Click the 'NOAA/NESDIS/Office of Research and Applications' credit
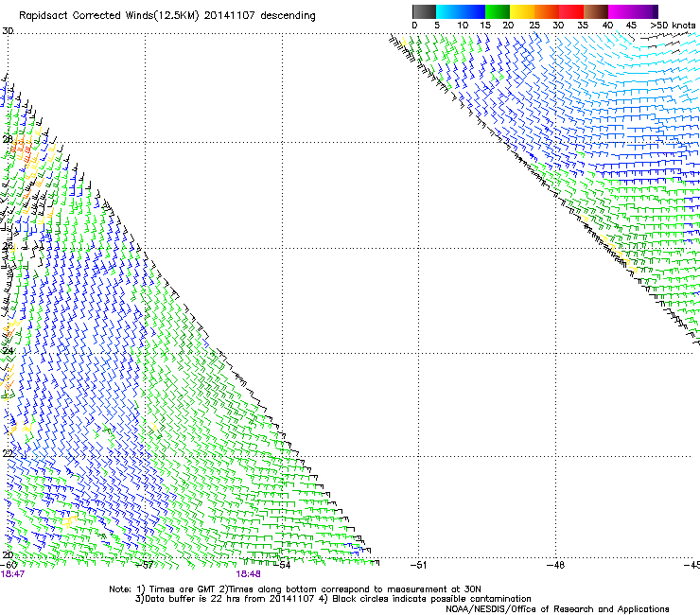Viewport: 700px width, 615px height. (x=557, y=609)
